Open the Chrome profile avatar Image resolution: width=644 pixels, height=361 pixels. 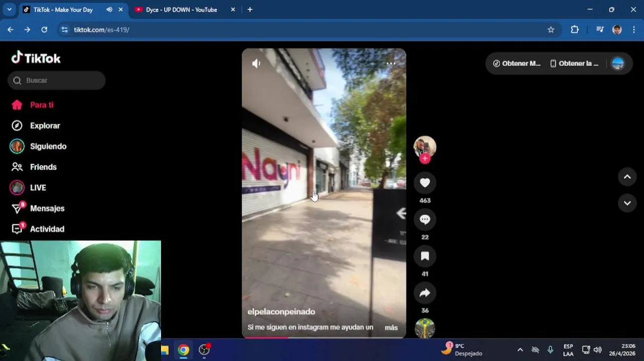click(617, 30)
